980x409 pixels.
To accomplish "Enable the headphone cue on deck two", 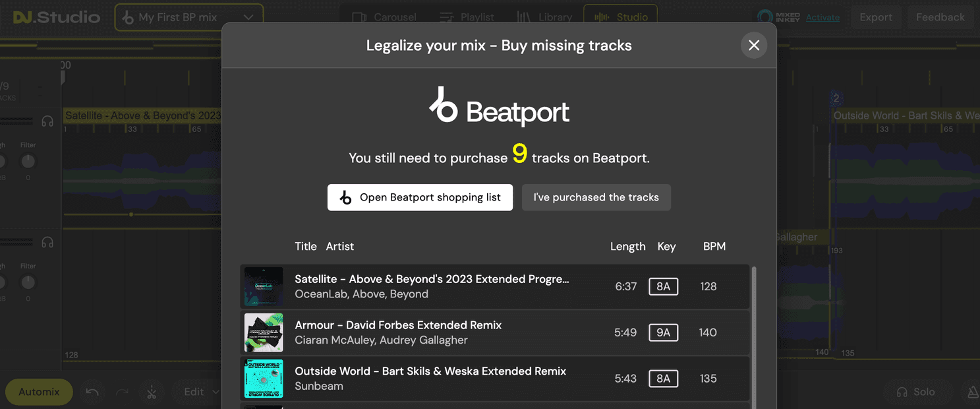I will [x=47, y=242].
